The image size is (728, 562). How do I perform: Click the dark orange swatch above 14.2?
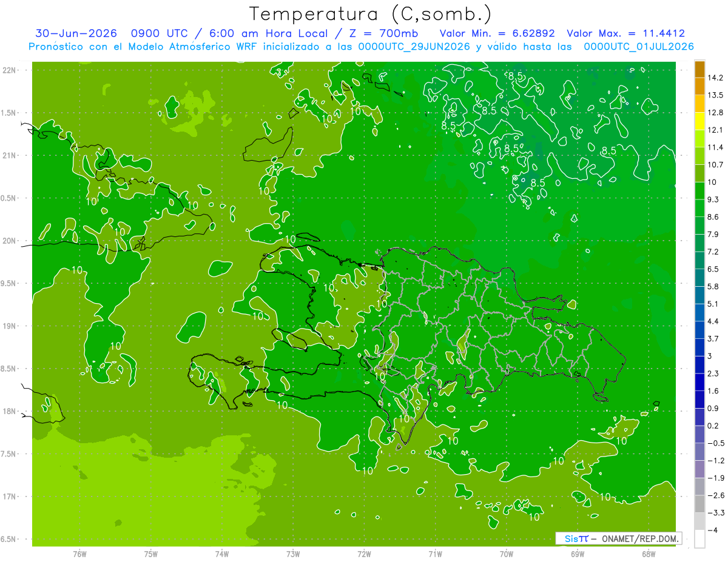pyautogui.click(x=699, y=69)
